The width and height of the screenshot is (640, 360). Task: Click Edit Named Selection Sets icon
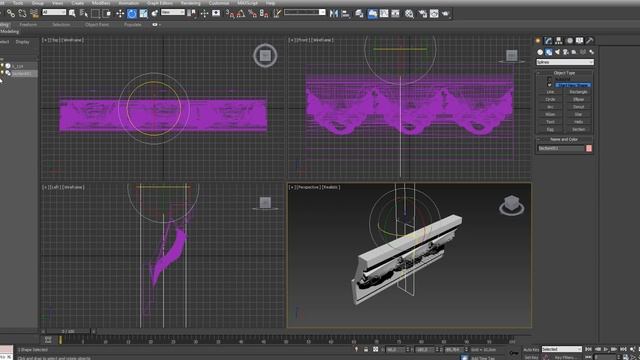tap(278, 13)
